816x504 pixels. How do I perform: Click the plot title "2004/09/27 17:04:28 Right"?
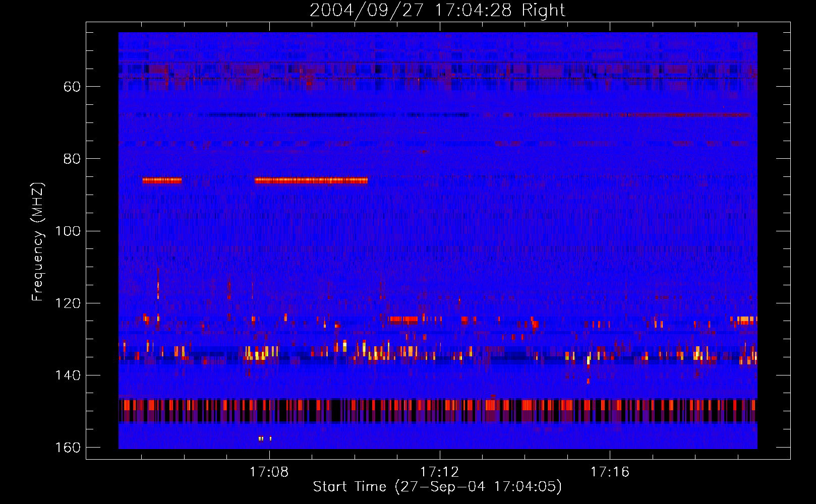[437, 10]
